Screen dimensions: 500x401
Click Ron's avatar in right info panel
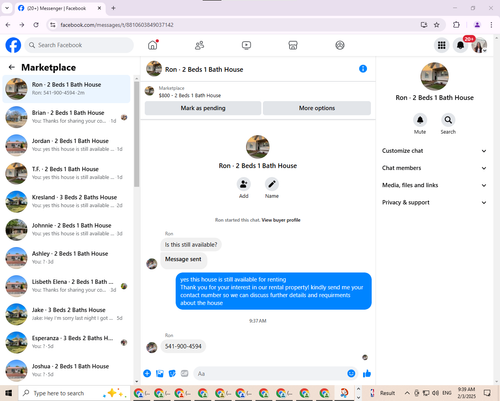point(434,76)
